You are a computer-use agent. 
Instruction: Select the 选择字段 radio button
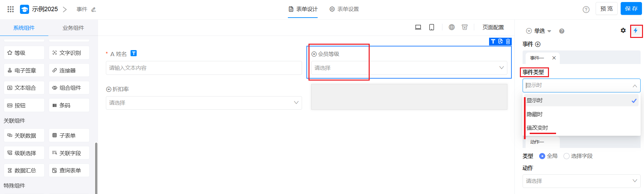[x=567, y=156]
